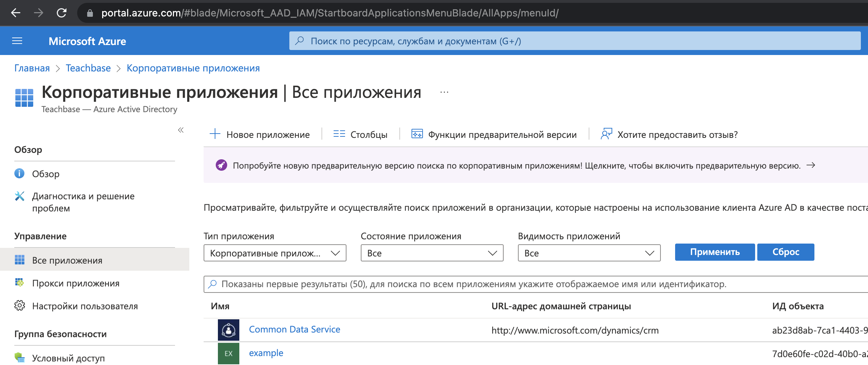Click the Microsoft Azure logo text

pos(87,41)
